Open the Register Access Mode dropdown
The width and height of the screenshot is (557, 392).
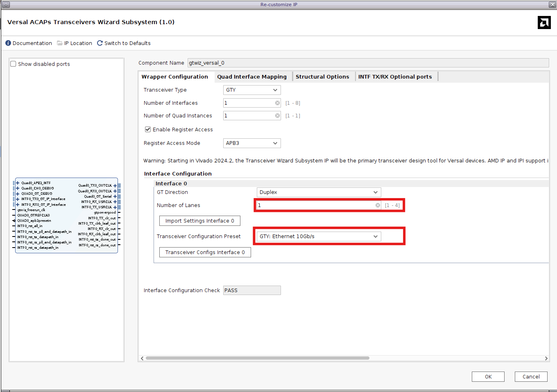(252, 143)
